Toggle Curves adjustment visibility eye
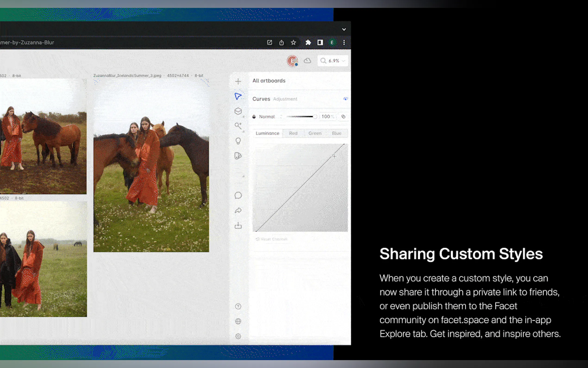This screenshot has width=588, height=368. (x=345, y=99)
